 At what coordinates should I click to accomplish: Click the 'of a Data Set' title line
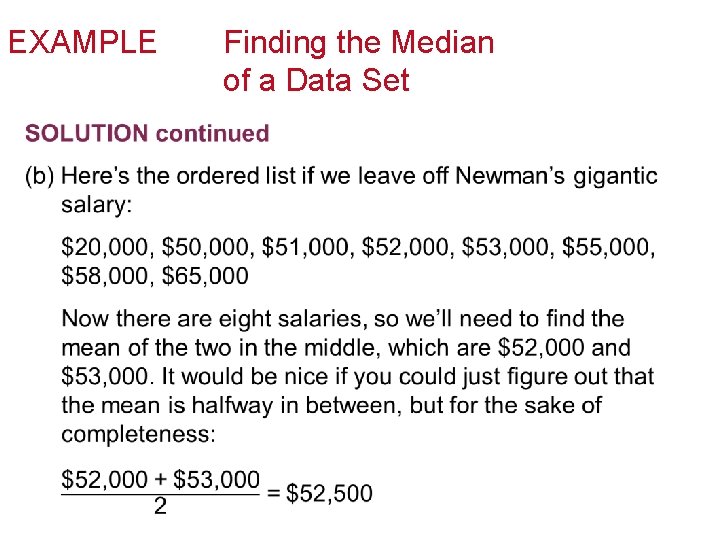tap(316, 81)
